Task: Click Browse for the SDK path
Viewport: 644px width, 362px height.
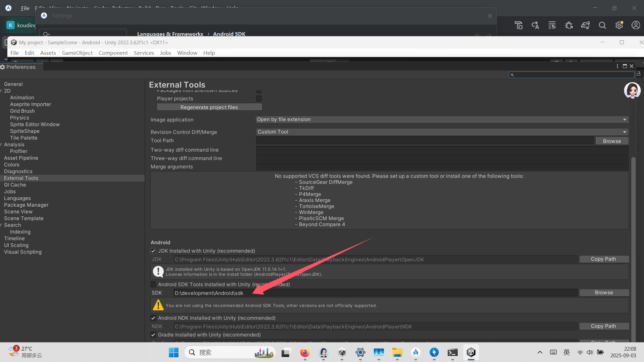Action: [604, 293]
